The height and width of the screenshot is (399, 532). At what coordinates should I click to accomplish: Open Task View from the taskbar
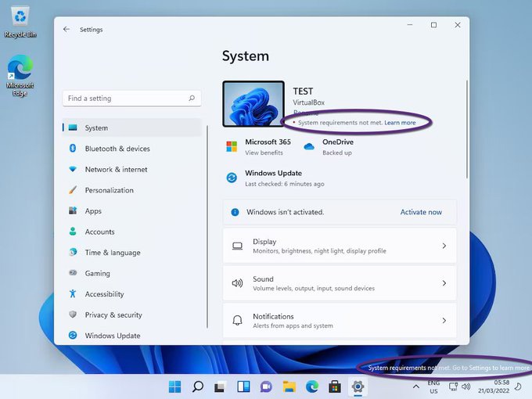pos(221,386)
